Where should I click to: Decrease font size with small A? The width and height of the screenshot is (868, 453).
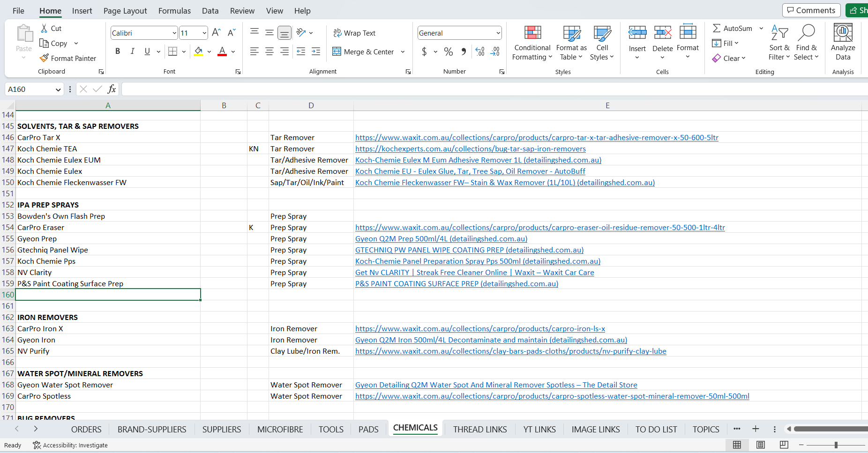click(x=232, y=32)
